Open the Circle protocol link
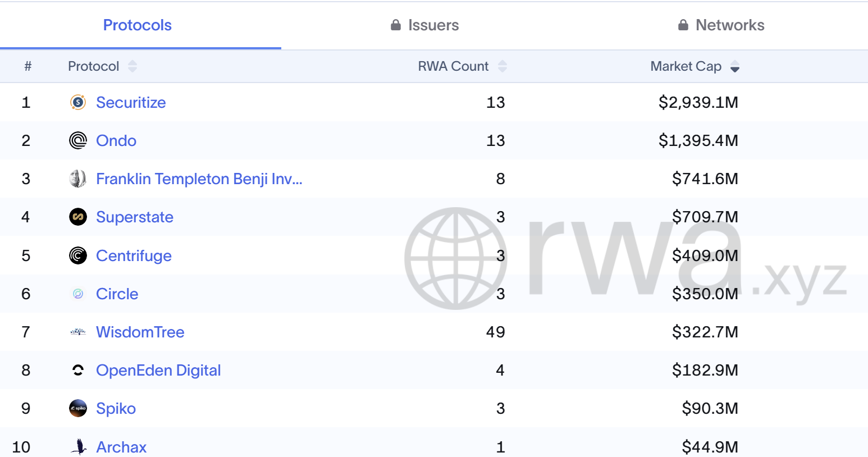 (x=117, y=294)
